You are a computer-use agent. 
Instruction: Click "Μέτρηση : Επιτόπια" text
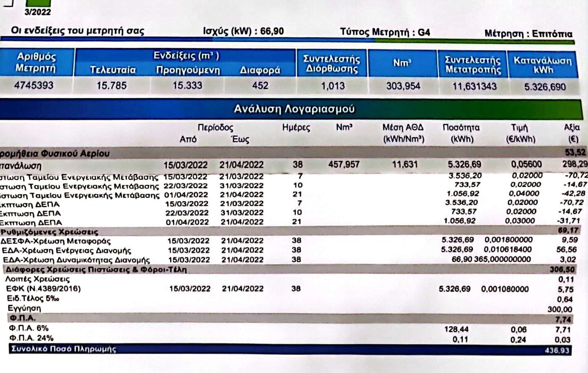pyautogui.click(x=528, y=33)
